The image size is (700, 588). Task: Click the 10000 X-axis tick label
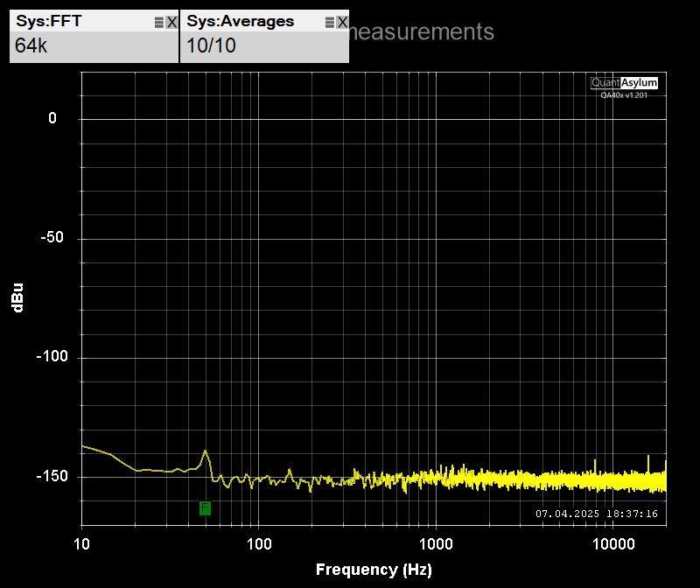613,545
